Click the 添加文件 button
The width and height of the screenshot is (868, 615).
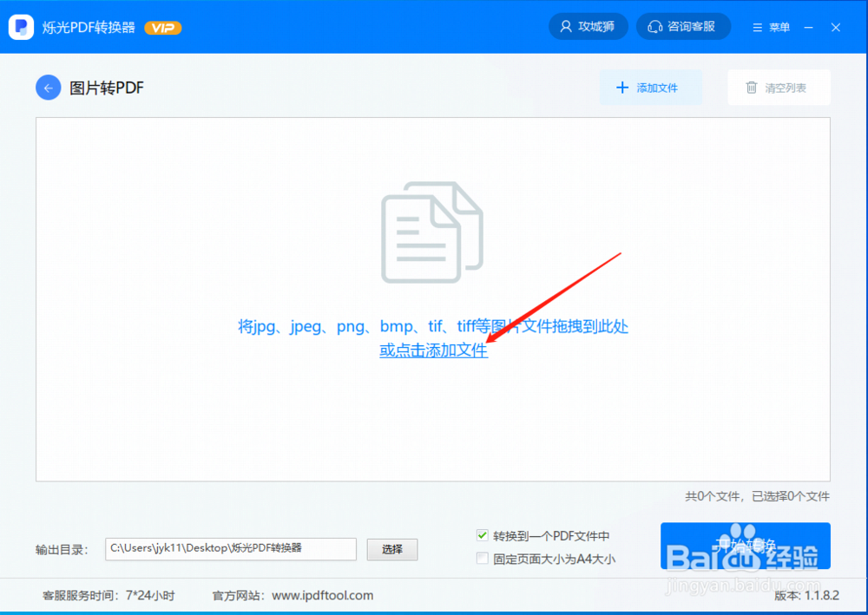click(651, 88)
